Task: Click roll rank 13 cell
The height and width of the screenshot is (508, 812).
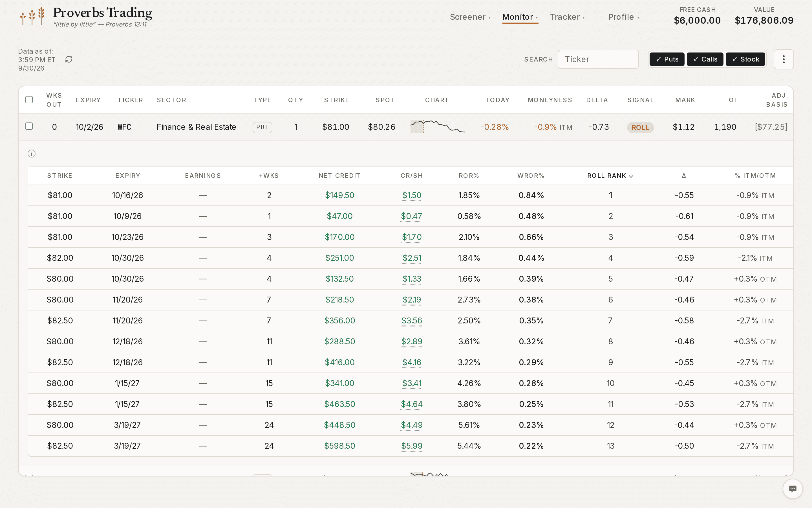Action: [610, 446]
